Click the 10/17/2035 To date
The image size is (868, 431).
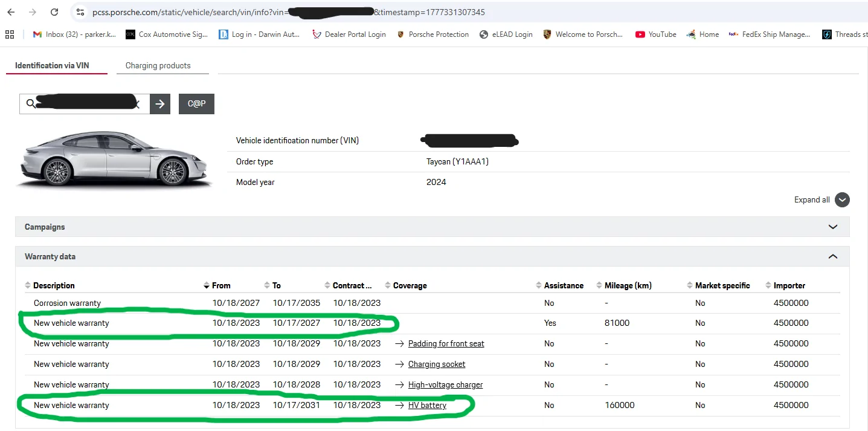(x=297, y=303)
